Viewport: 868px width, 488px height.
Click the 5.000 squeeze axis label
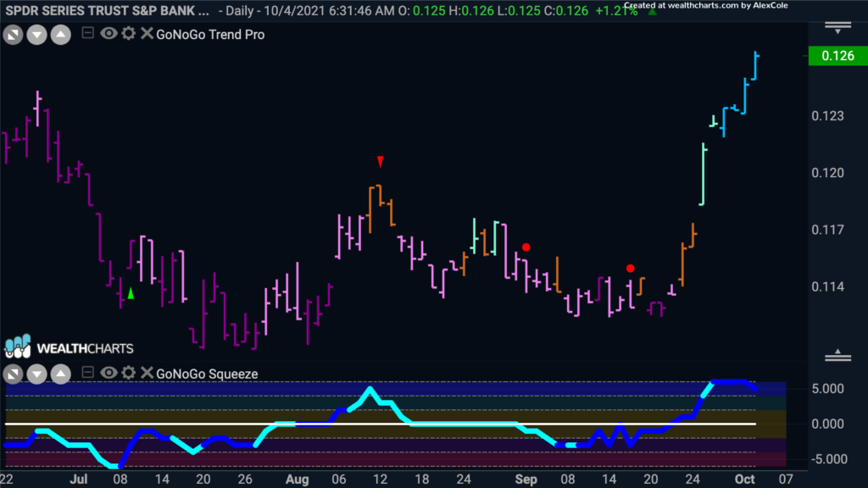click(827, 388)
